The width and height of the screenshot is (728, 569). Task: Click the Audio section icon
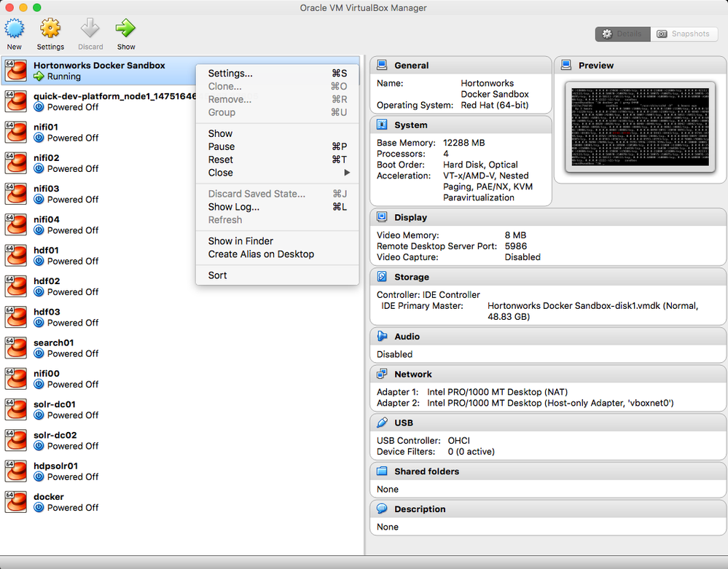(x=380, y=336)
